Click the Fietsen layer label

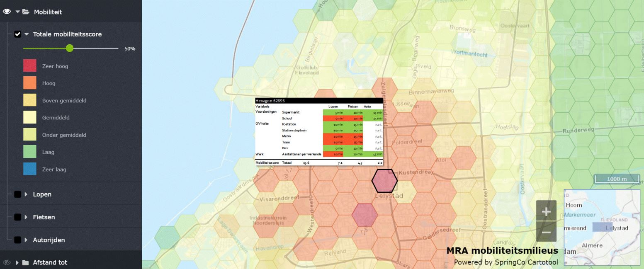click(x=44, y=217)
